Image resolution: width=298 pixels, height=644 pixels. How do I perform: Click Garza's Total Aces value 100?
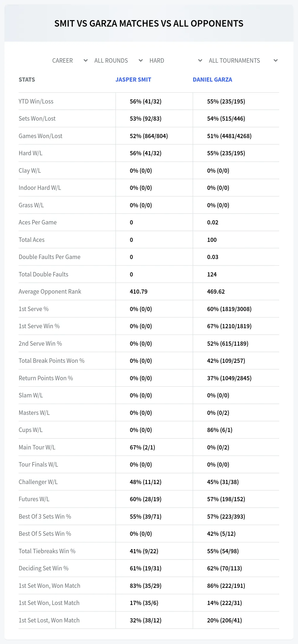coord(212,240)
